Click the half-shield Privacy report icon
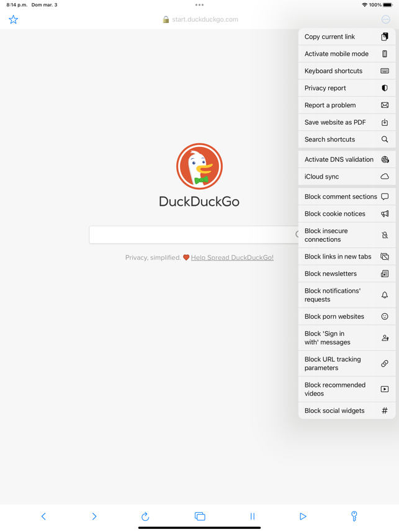Viewport: 399px width, 532px height. (x=384, y=88)
